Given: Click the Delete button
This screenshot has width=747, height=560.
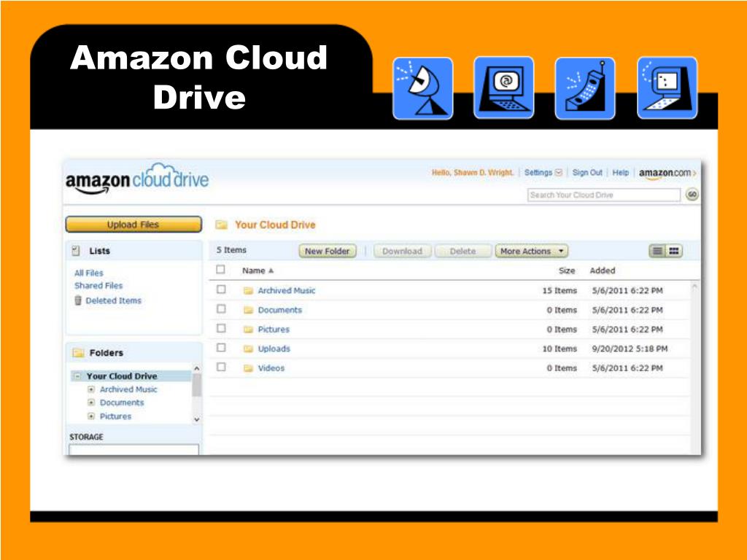Looking at the screenshot, I should pos(462,251).
